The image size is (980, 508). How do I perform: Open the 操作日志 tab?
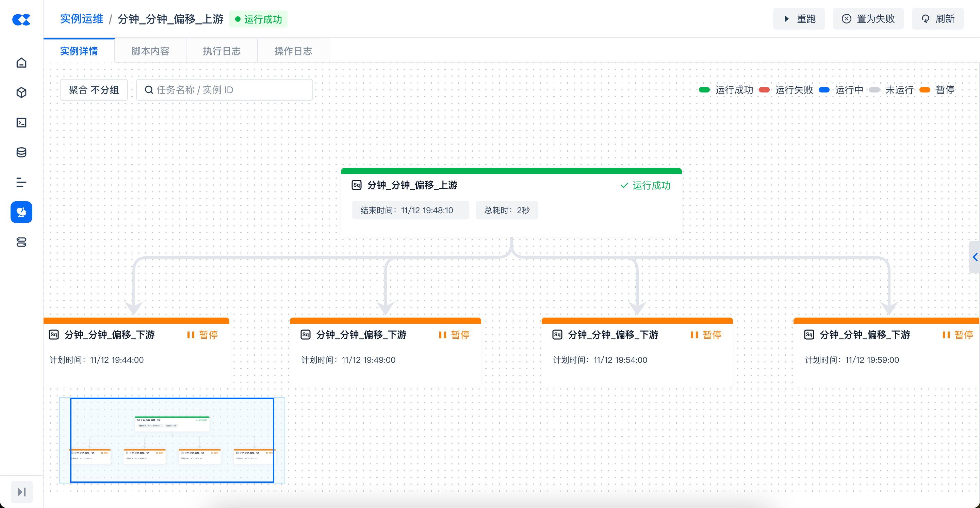[x=293, y=51]
